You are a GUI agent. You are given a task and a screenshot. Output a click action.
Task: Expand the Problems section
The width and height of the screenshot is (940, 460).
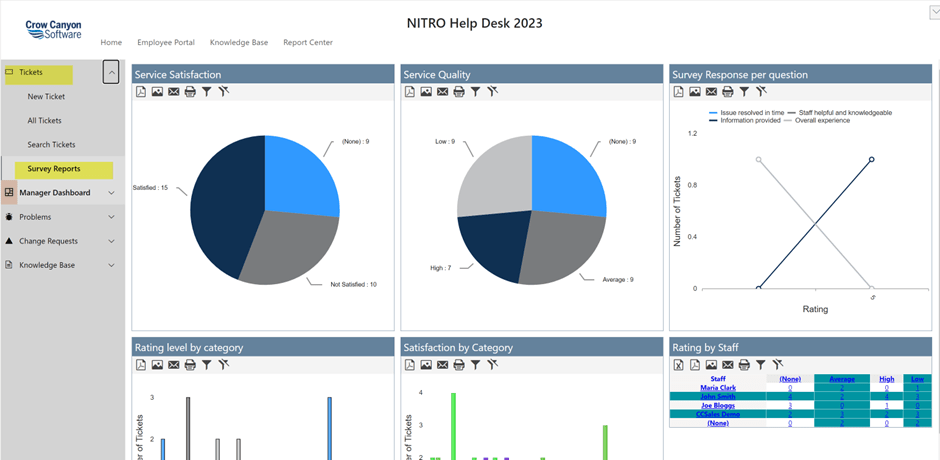tap(112, 217)
